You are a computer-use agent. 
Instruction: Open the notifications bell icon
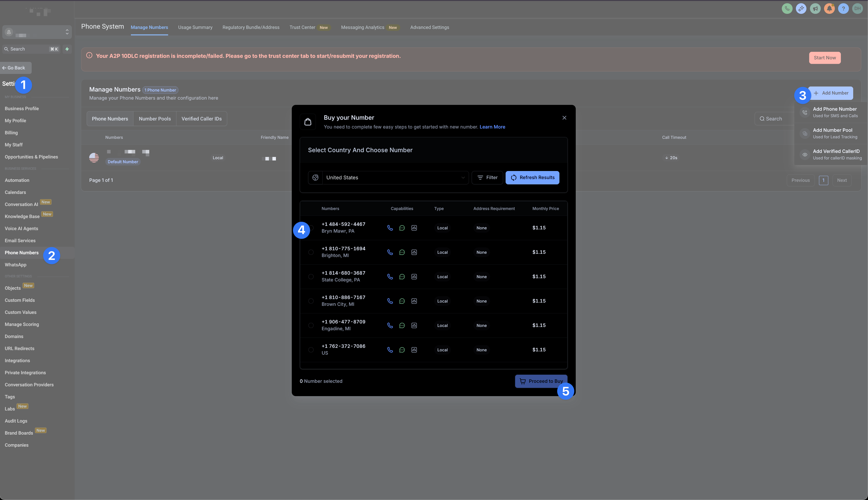click(829, 9)
